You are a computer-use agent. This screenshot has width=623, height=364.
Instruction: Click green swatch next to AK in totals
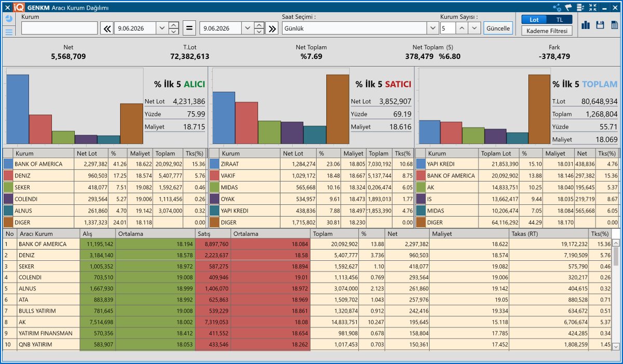(x=421, y=187)
